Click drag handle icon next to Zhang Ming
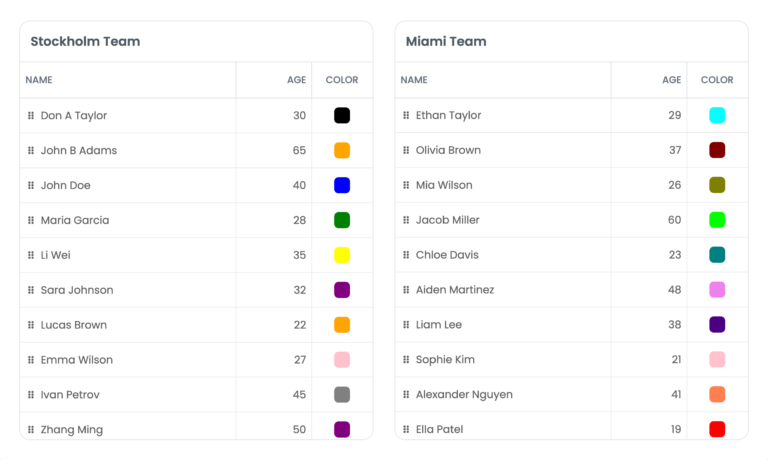 [31, 429]
